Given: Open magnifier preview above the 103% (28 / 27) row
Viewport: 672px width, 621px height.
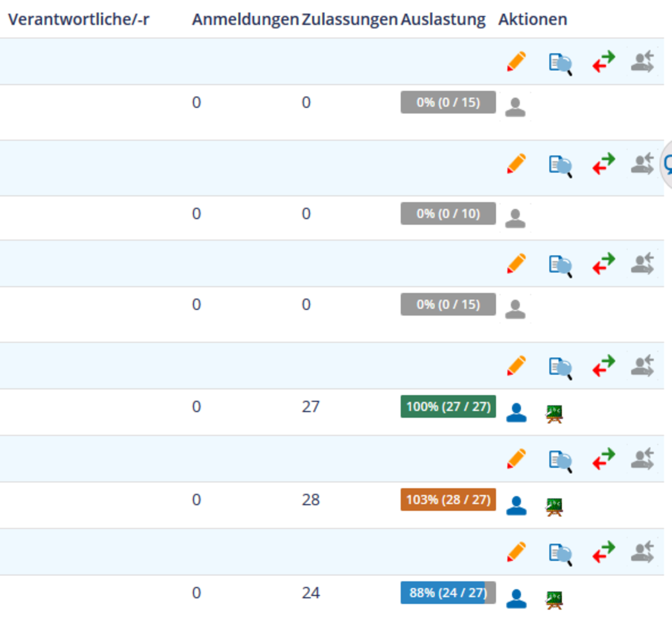Looking at the screenshot, I should (560, 461).
